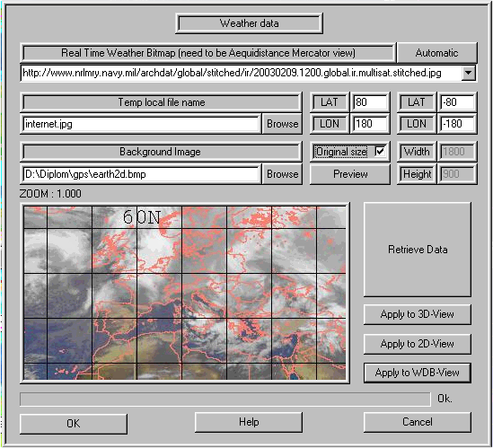The image size is (493, 448).
Task: Open Help for weather data
Action: pyautogui.click(x=249, y=422)
